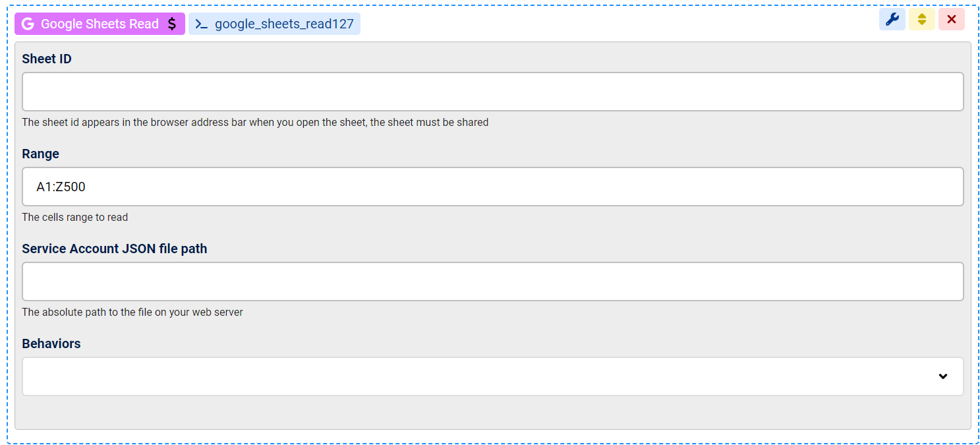The width and height of the screenshot is (980, 445).
Task: Click the Service Account JSON file path label
Action: [115, 249]
